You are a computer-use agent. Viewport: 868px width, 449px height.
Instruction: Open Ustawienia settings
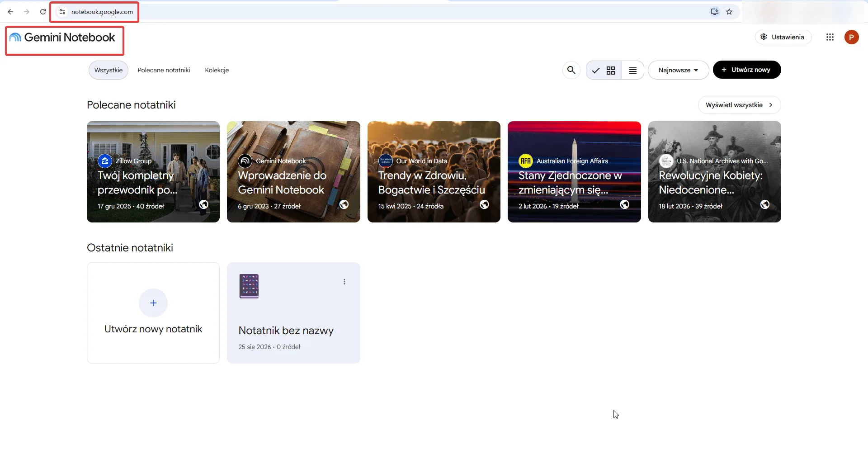pos(783,37)
